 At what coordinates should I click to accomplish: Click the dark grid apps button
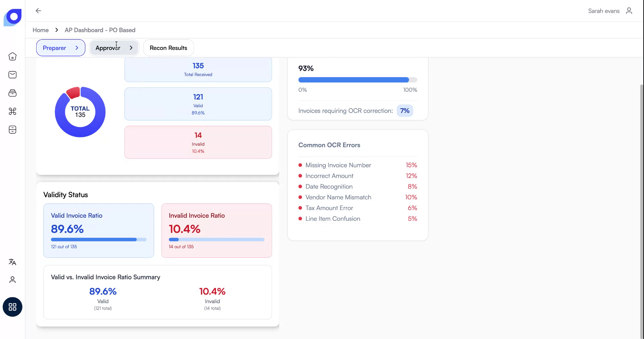coord(12,307)
